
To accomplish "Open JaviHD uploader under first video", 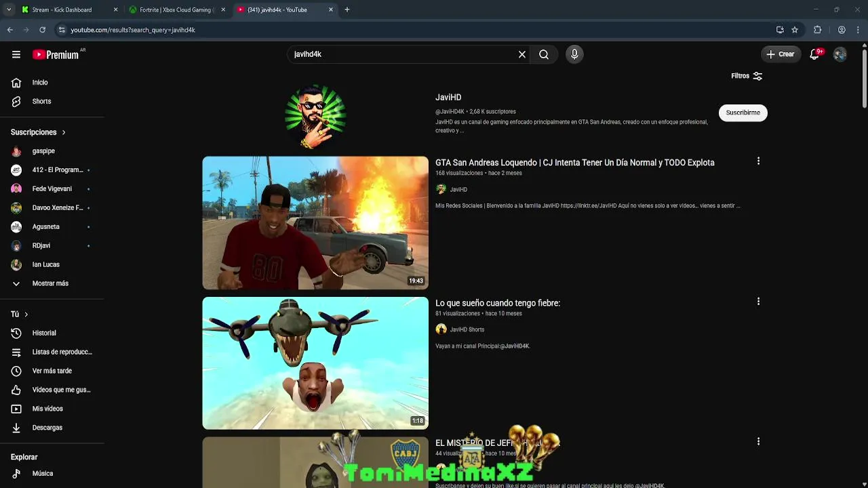I will [458, 190].
